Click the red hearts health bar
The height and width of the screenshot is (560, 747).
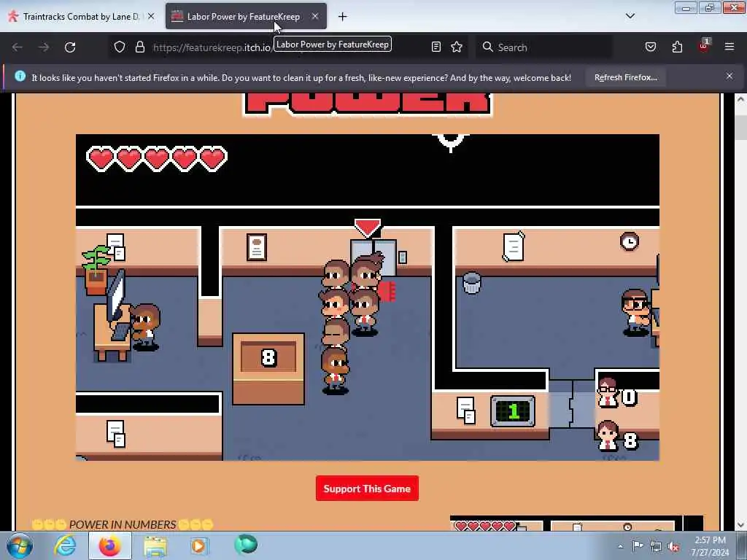click(x=157, y=158)
